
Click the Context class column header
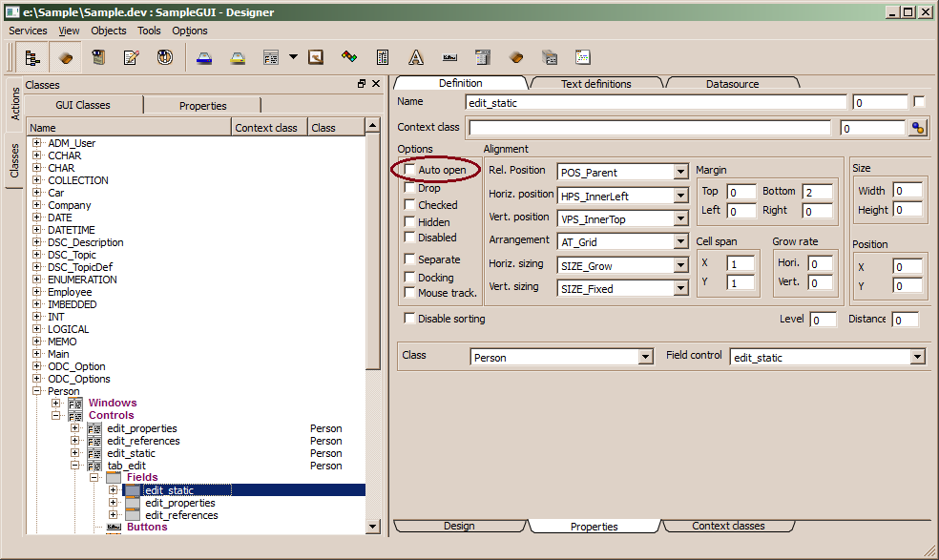click(266, 128)
